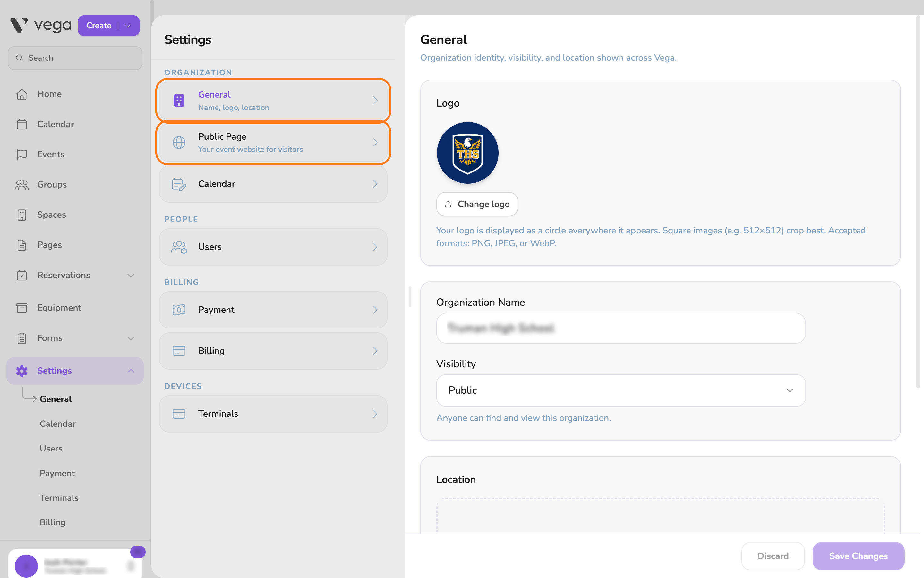Click the Calendar icon in left sidebar
This screenshot has height=578, width=924.
[22, 124]
